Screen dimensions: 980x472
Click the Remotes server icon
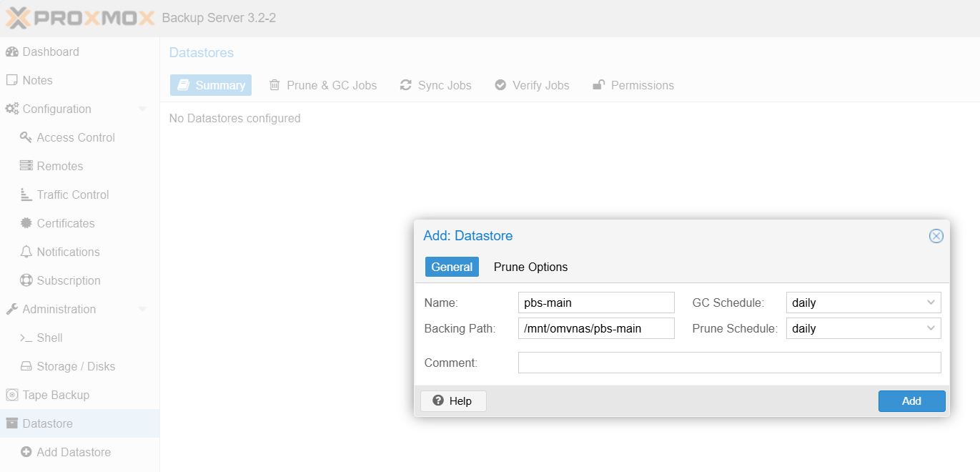(x=26, y=166)
